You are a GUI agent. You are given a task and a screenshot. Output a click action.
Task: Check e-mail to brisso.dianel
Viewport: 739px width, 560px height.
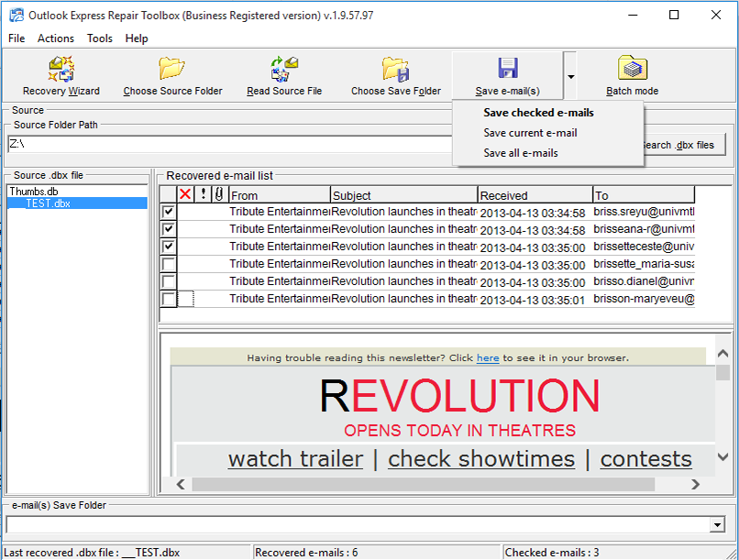[169, 281]
